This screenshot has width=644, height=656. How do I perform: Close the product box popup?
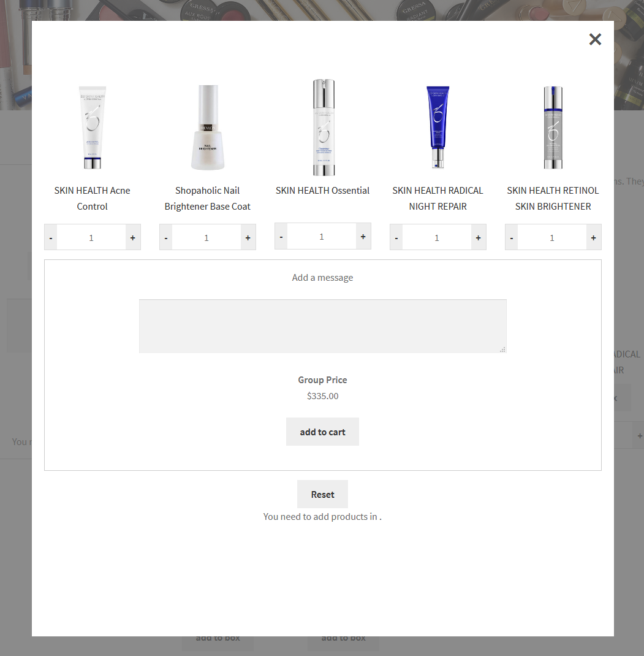tap(595, 39)
